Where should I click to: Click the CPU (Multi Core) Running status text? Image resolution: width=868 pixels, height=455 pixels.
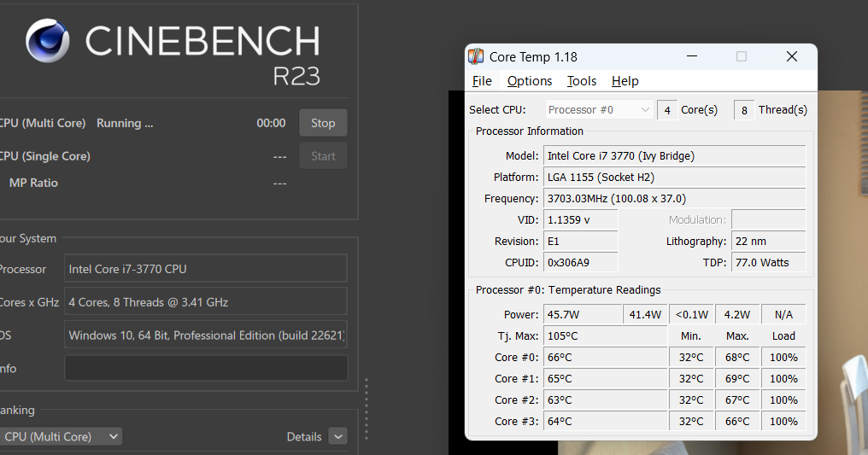pos(125,123)
